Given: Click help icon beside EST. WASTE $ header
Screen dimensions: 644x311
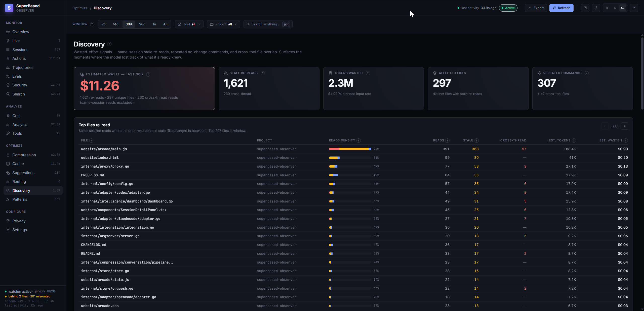Looking at the screenshot, I should 626,140.
